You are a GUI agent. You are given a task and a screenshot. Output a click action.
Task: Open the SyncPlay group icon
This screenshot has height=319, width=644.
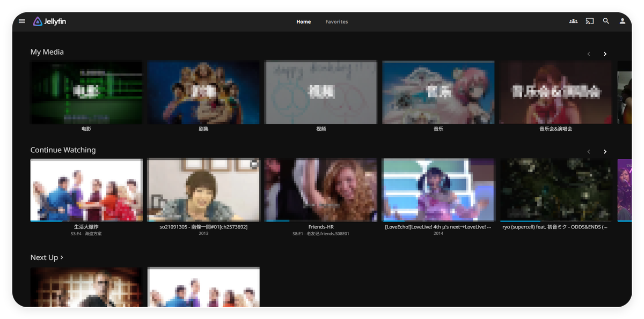pyautogui.click(x=573, y=21)
